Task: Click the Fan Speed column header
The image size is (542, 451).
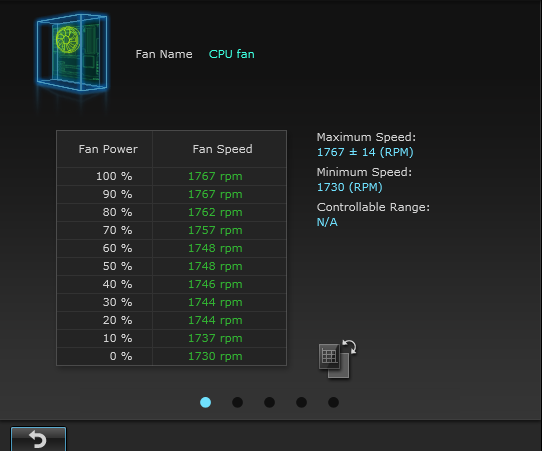Action: tap(222, 149)
